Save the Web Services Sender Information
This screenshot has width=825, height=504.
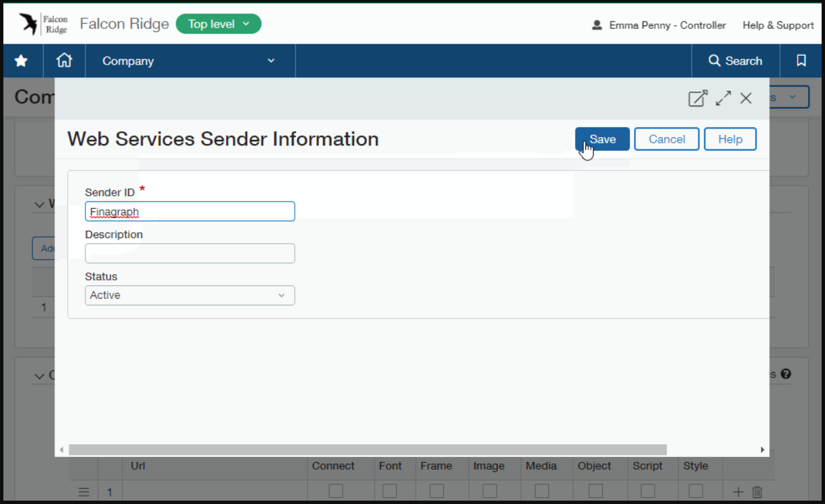(602, 139)
